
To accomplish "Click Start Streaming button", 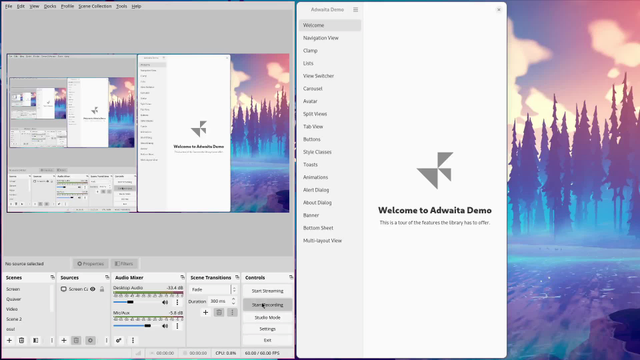I will coord(267,291).
